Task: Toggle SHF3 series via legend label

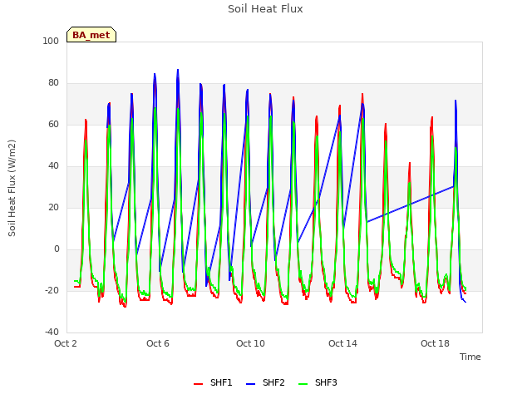Action: click(x=326, y=382)
